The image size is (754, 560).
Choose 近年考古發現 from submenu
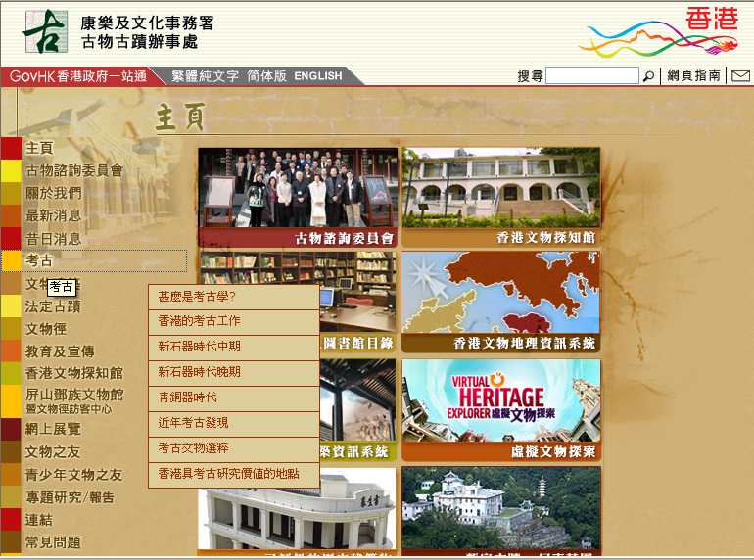point(234,423)
